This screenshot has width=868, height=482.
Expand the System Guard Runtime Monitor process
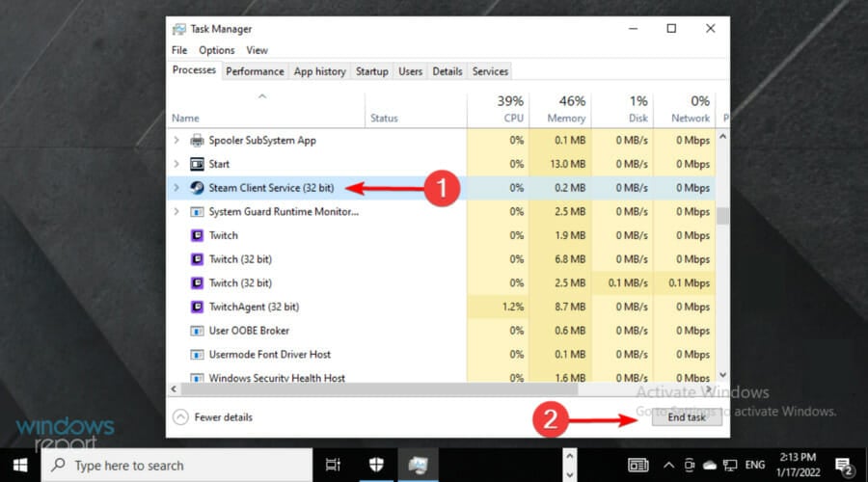[x=176, y=212]
